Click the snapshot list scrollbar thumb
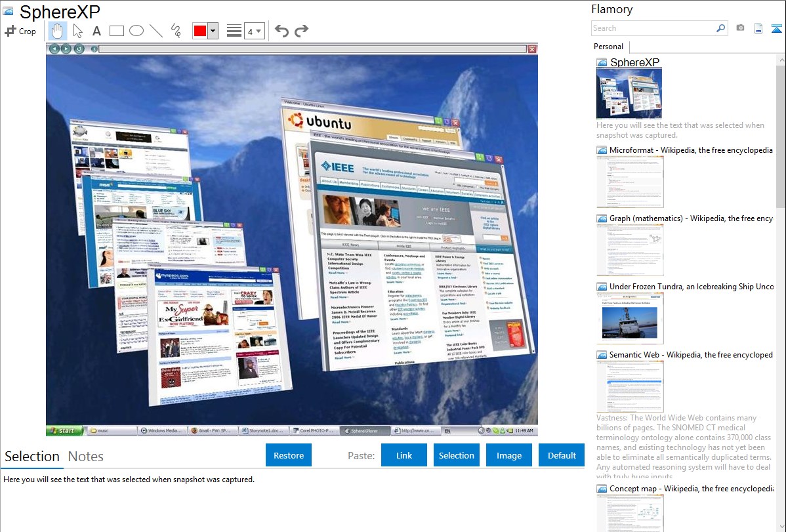Image resolution: width=786 pixels, height=532 pixels. click(781, 135)
